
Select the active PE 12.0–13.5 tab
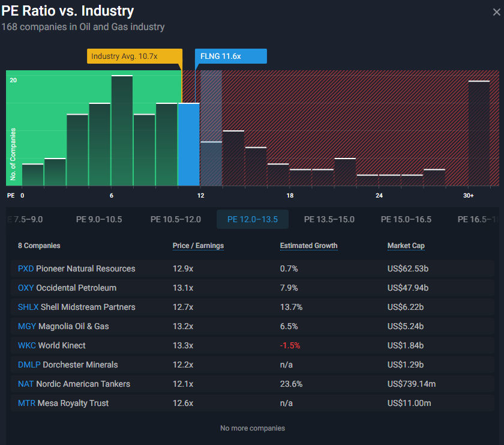pyautogui.click(x=253, y=219)
